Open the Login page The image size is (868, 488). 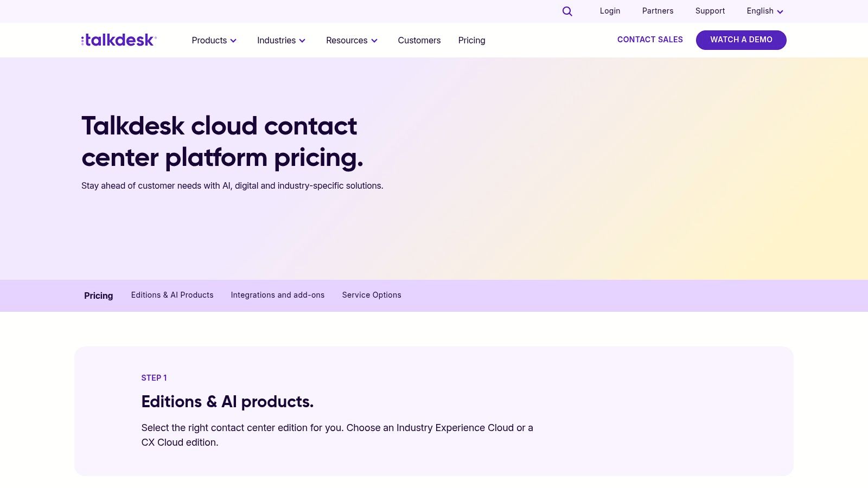click(x=610, y=11)
